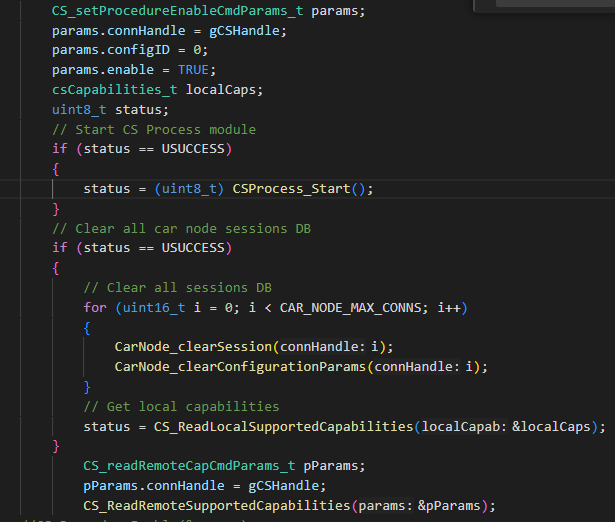Image resolution: width=615 pixels, height=522 pixels.
Task: Click the 'Clear all car node sessions DB' comment
Action: (x=181, y=229)
